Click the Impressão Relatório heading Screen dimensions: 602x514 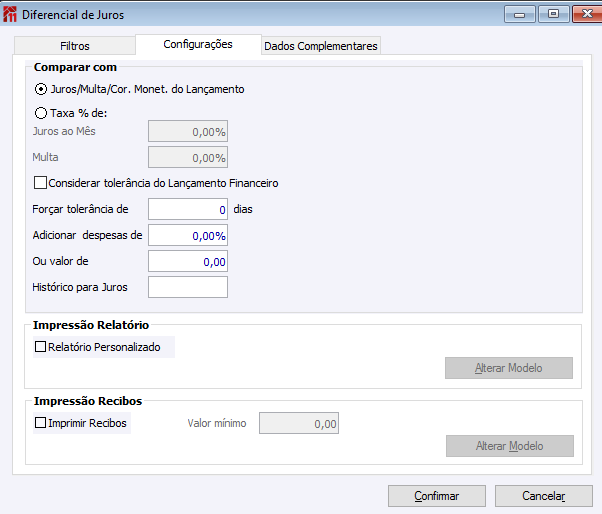[x=91, y=325]
